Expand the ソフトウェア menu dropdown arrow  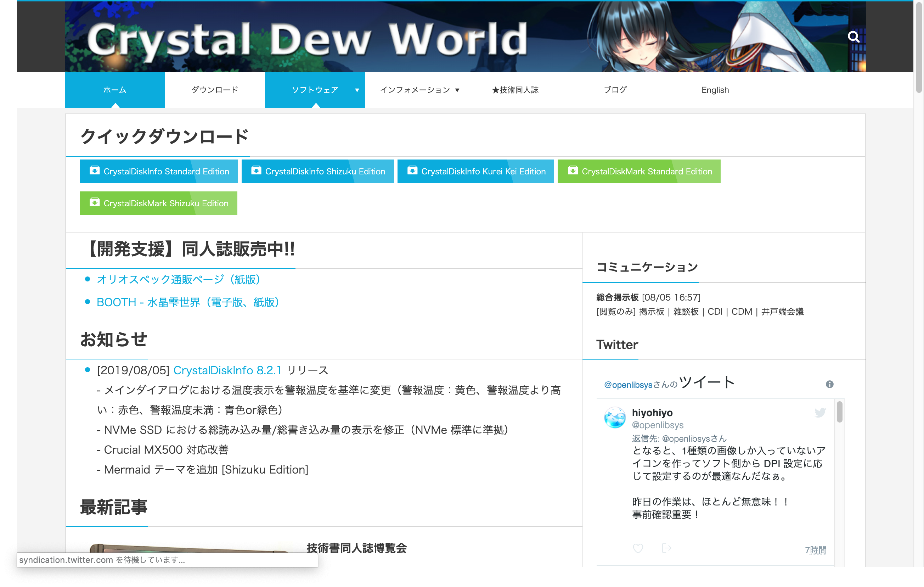(x=357, y=90)
